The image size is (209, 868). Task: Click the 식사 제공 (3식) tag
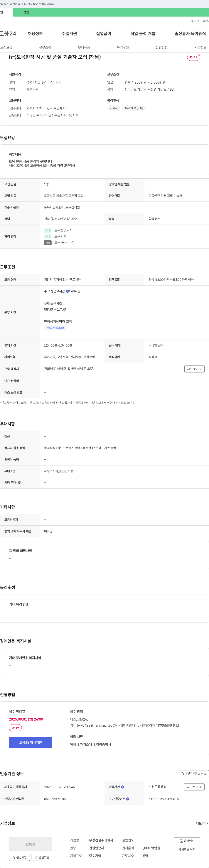tap(134, 108)
